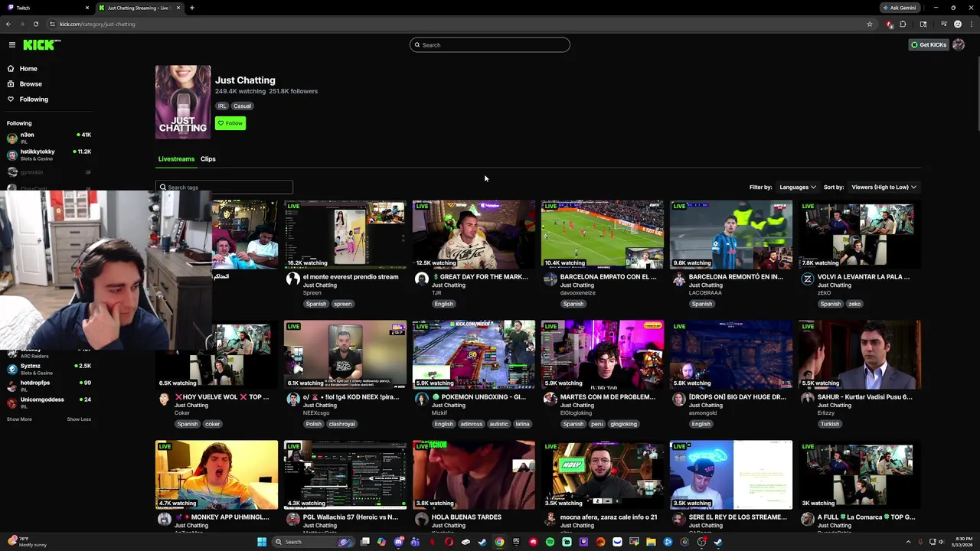Image resolution: width=980 pixels, height=551 pixels.
Task: Collapse following list with Show Less
Action: click(x=79, y=419)
